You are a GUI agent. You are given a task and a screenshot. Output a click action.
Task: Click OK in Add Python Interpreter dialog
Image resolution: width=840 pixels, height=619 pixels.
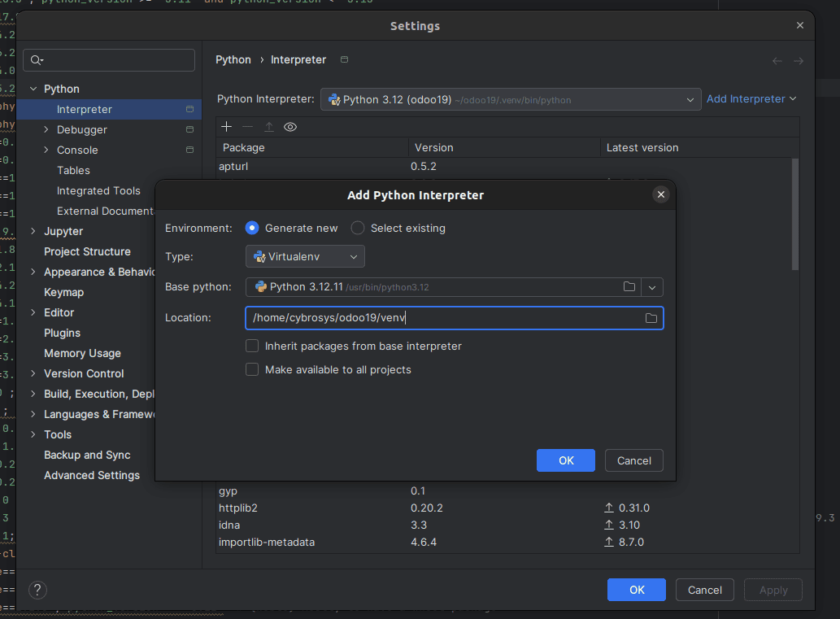click(x=566, y=460)
